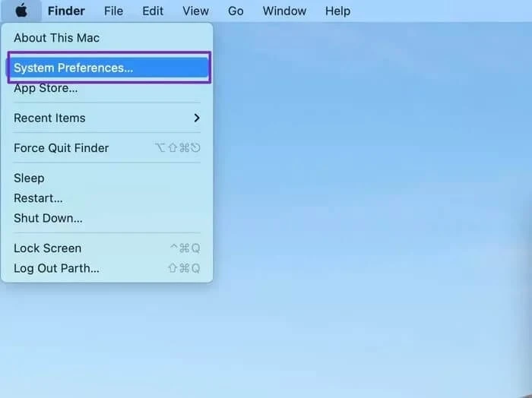Choose Shut Down... option
The height and width of the screenshot is (398, 532).
(x=48, y=218)
